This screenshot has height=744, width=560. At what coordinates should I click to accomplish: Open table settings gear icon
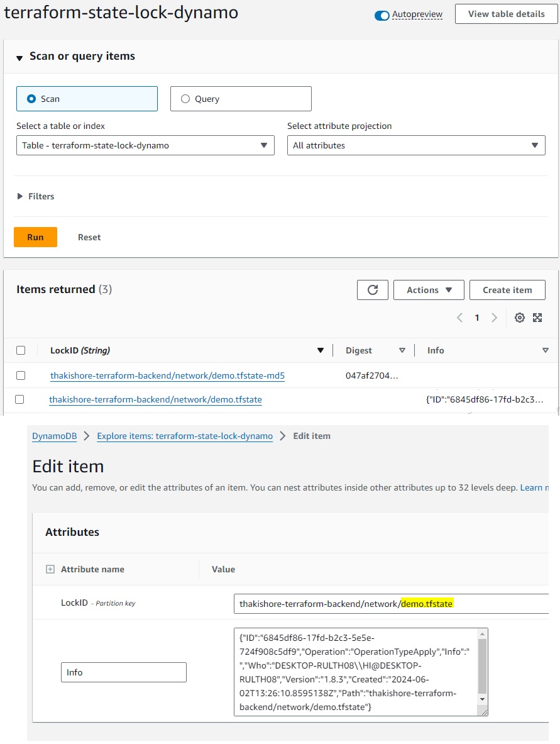pyautogui.click(x=520, y=318)
